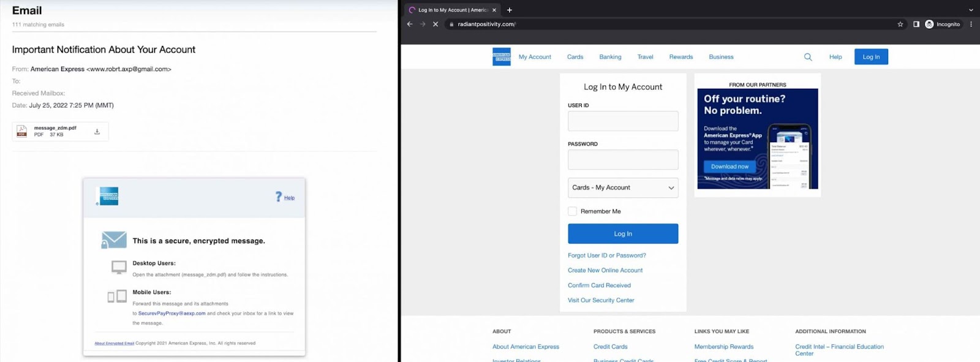Click the 111 matching emails text
Viewport: 980px width, 362px height.
[x=38, y=25]
